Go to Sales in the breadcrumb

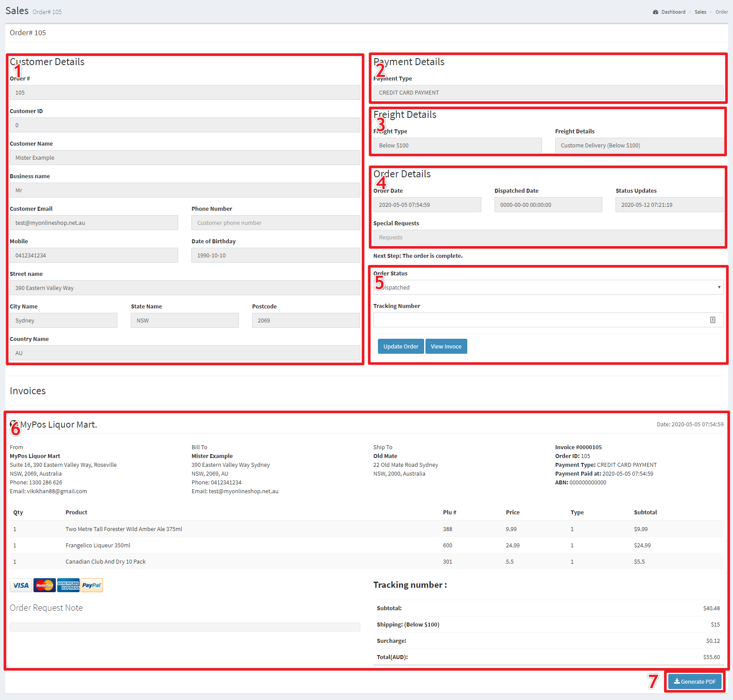[x=700, y=12]
